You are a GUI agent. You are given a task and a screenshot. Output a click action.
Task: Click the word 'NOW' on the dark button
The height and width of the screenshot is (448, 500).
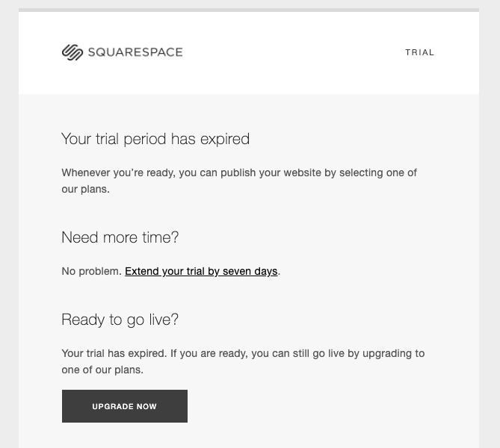click(x=146, y=407)
